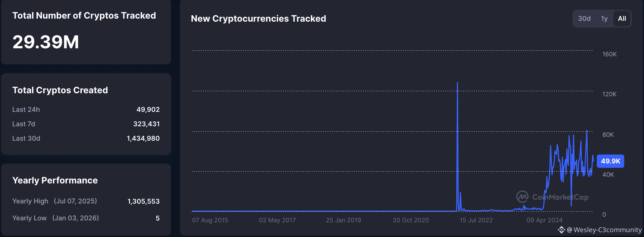Click the 15 Jul 2022 date label

(x=476, y=220)
